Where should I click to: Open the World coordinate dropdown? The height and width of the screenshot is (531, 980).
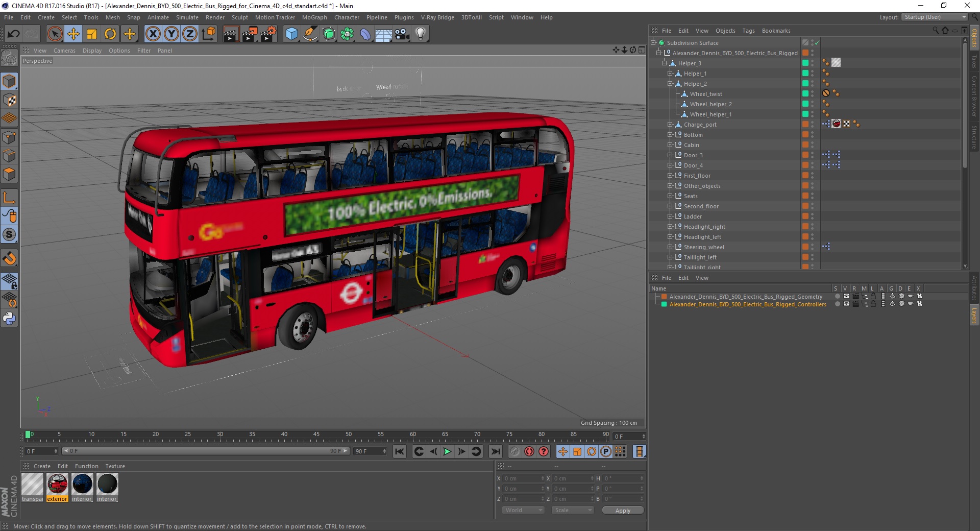523,510
